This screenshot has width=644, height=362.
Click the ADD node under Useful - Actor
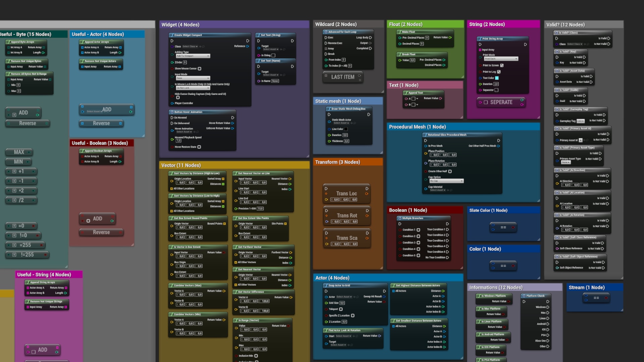tap(107, 109)
